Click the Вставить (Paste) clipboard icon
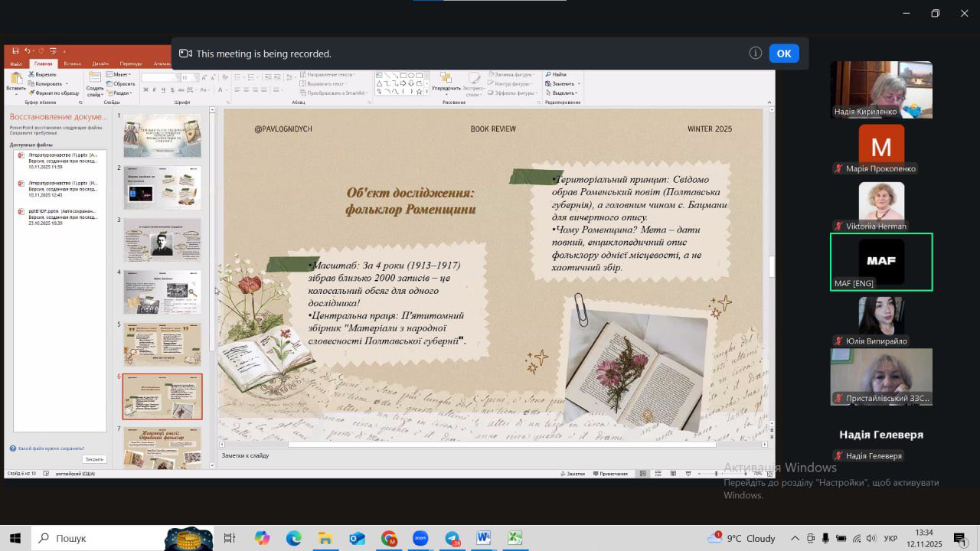The width and height of the screenshot is (980, 551). click(15, 78)
